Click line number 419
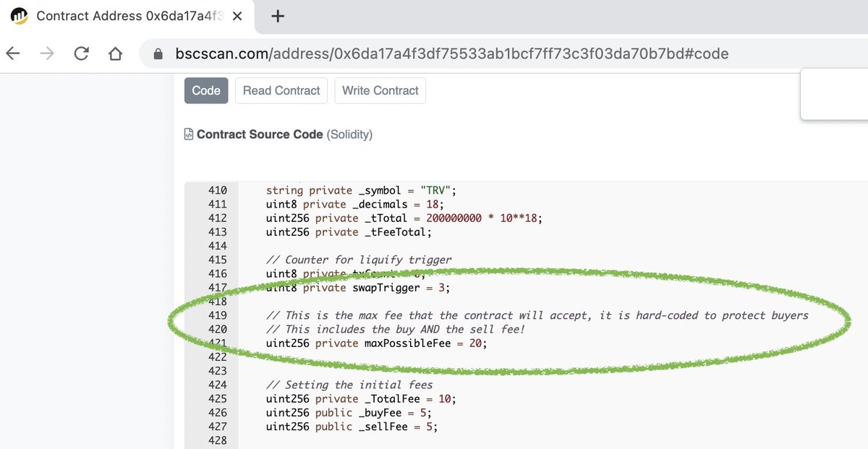The height and width of the screenshot is (449, 868). 217,315
